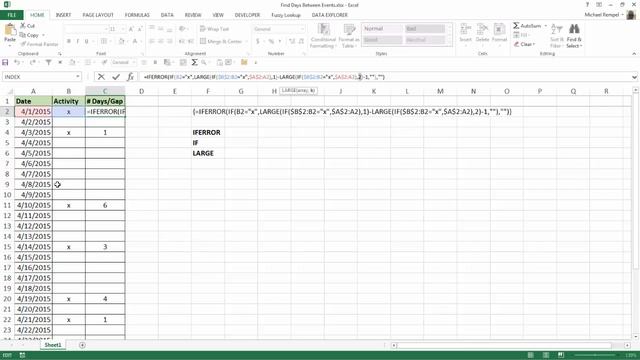The width and height of the screenshot is (640, 360).
Task: Open the General number format dropdown in the ribbon
Action: 302,29
